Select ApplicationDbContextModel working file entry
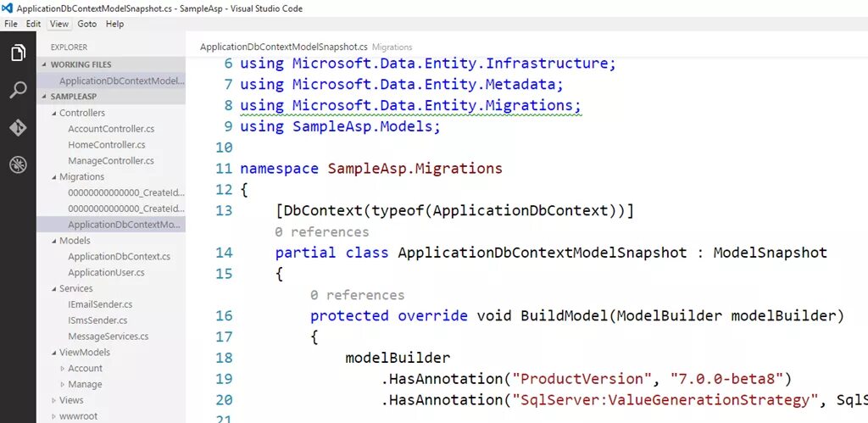868x423 pixels. [122, 81]
